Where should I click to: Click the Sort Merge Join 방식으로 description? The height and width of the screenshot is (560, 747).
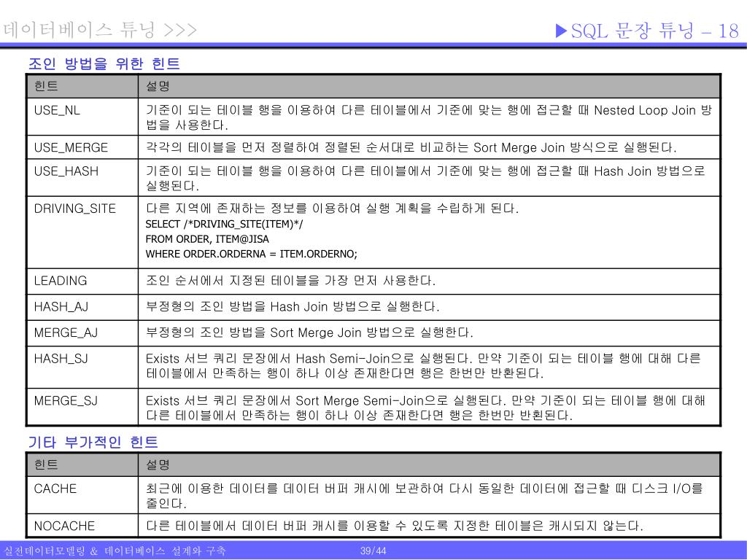tap(411, 147)
